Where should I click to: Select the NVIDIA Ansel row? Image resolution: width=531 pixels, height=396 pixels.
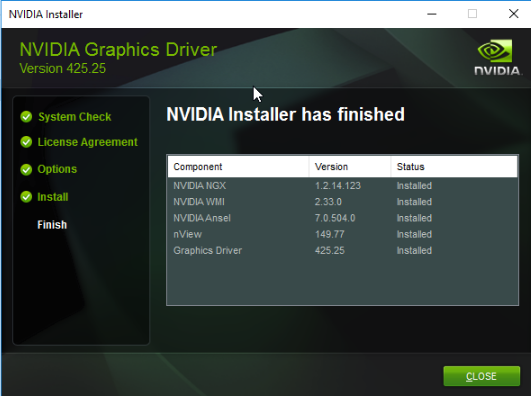[x=343, y=218]
